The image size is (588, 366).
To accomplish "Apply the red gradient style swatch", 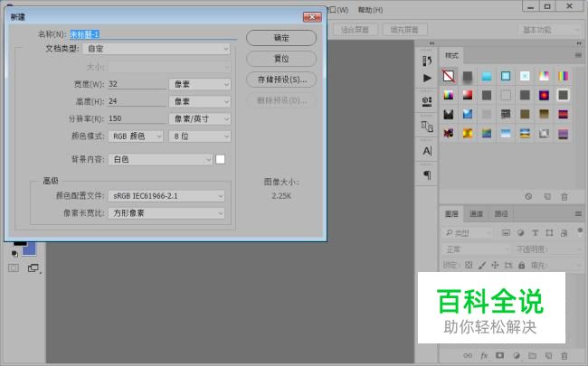I will (468, 95).
